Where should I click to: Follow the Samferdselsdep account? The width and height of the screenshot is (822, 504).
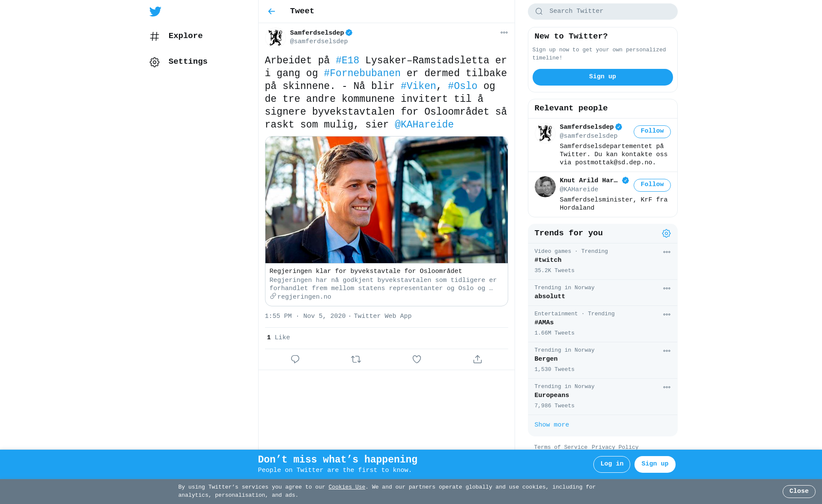click(x=652, y=131)
